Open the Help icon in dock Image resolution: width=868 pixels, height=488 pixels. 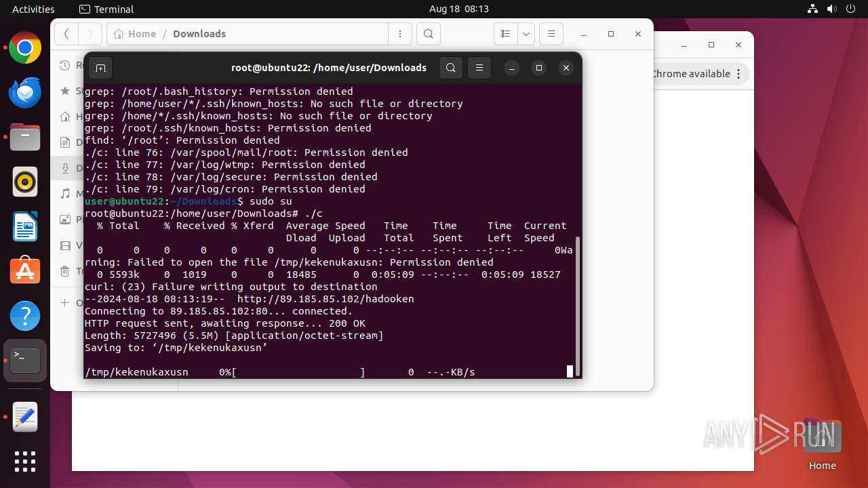click(25, 317)
